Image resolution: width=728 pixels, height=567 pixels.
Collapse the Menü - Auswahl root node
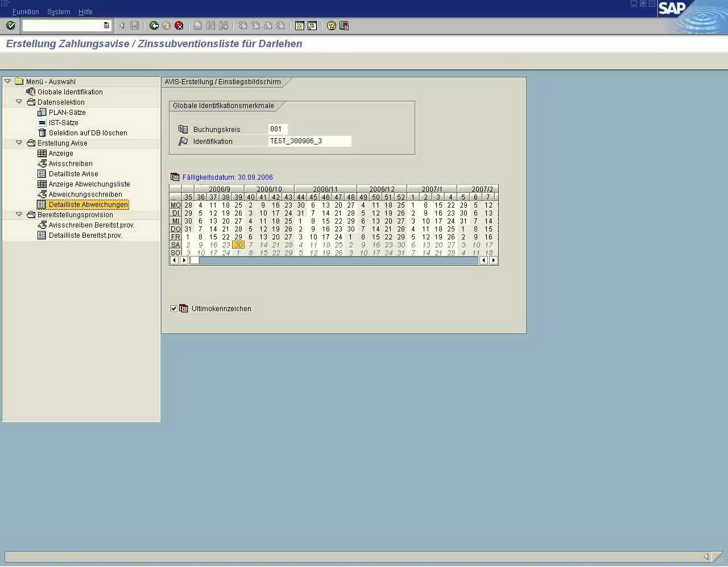coord(7,82)
